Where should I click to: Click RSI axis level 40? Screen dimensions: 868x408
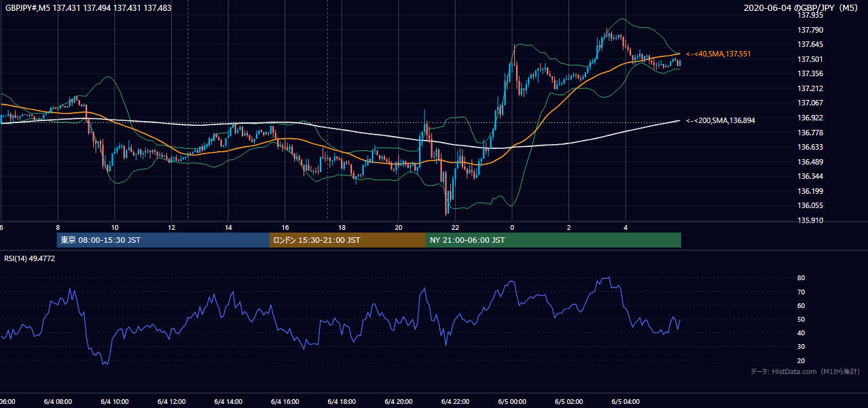click(801, 333)
